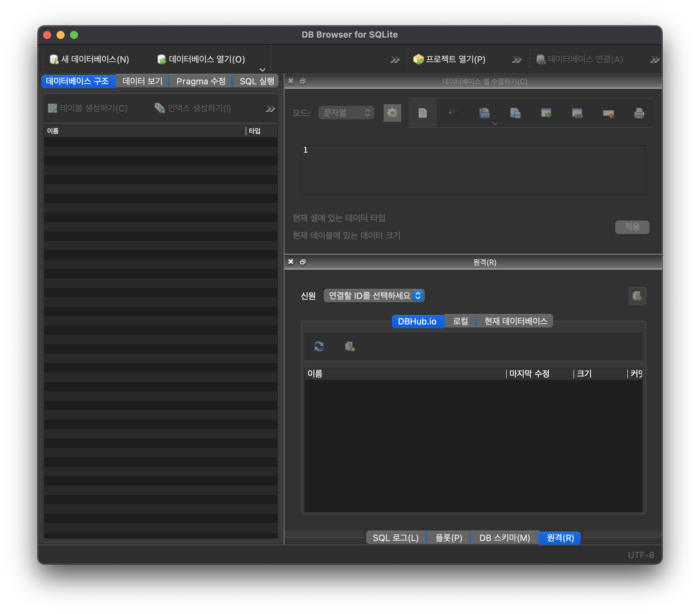Image resolution: width=700 pixels, height=614 pixels.
Task: Click the add database icon next to refresh
Action: click(350, 346)
